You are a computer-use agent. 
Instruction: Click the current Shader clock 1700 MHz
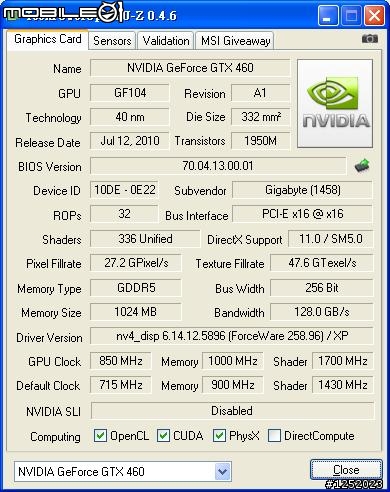[x=343, y=361]
